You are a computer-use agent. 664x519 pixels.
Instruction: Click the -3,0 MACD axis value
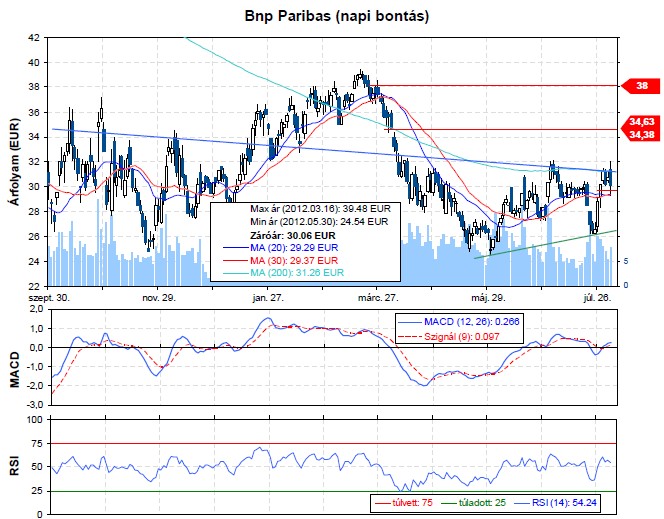[x=35, y=404]
